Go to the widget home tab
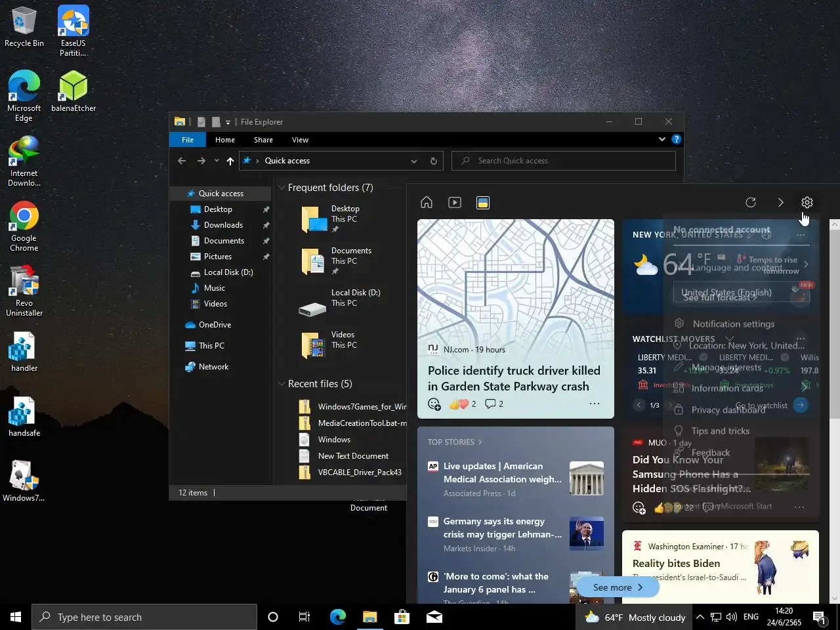The height and width of the screenshot is (630, 840). (x=427, y=202)
